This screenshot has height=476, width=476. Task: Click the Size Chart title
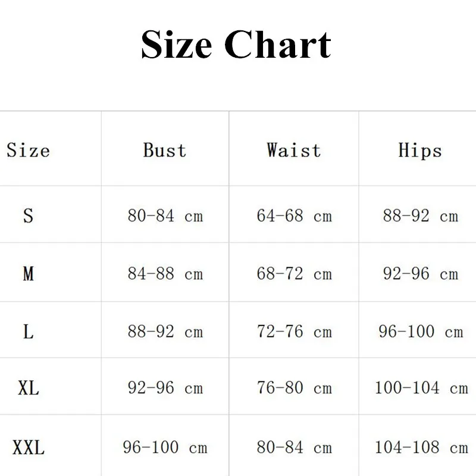236,45
